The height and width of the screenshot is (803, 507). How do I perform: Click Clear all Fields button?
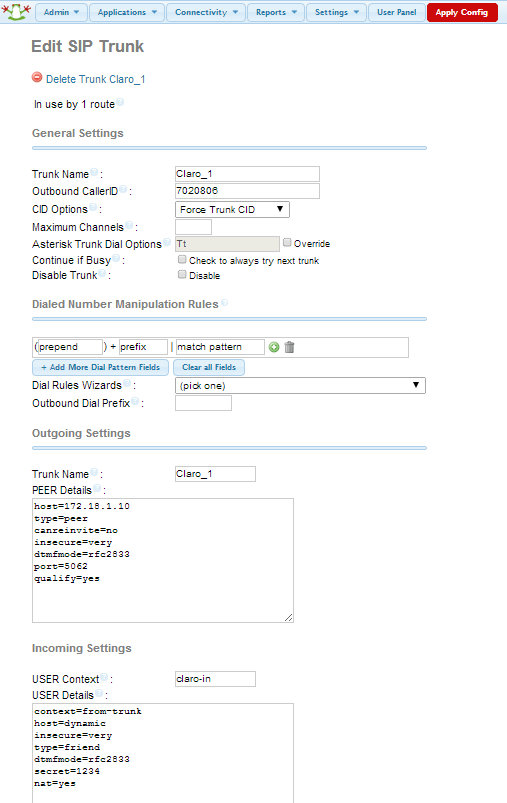pos(209,367)
